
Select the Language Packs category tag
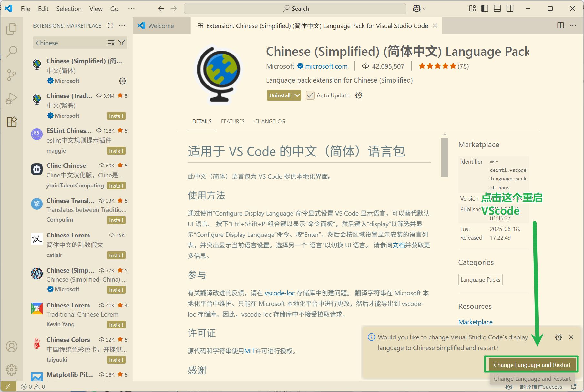coord(480,280)
